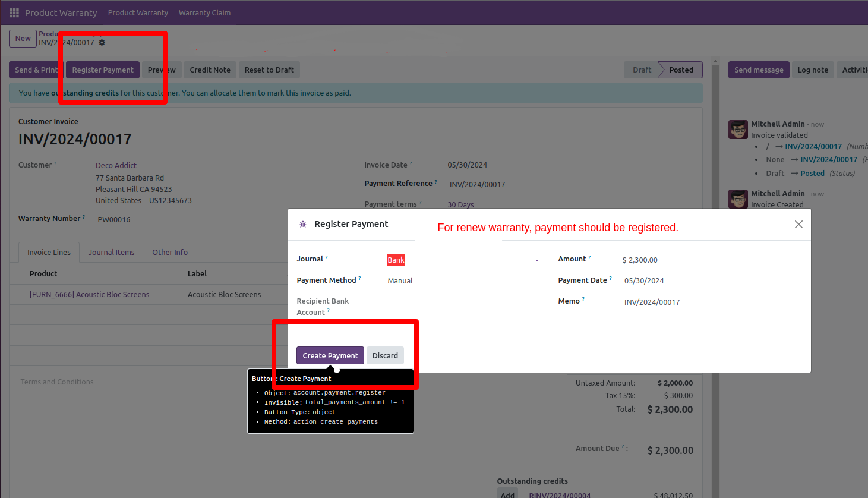Click the Journal field help question mark

pos(326,257)
